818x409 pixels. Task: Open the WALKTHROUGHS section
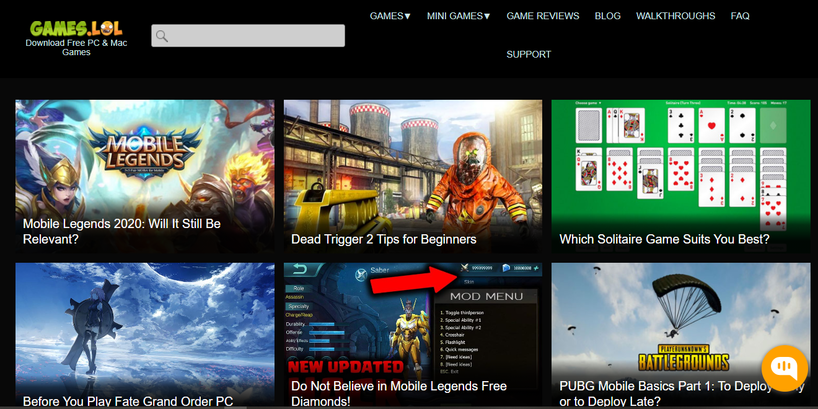pyautogui.click(x=676, y=16)
